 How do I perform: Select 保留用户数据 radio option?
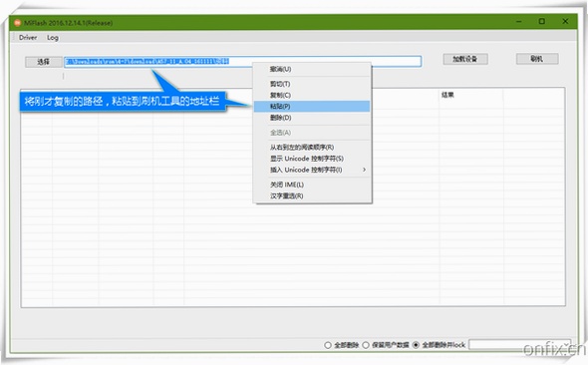(x=366, y=345)
